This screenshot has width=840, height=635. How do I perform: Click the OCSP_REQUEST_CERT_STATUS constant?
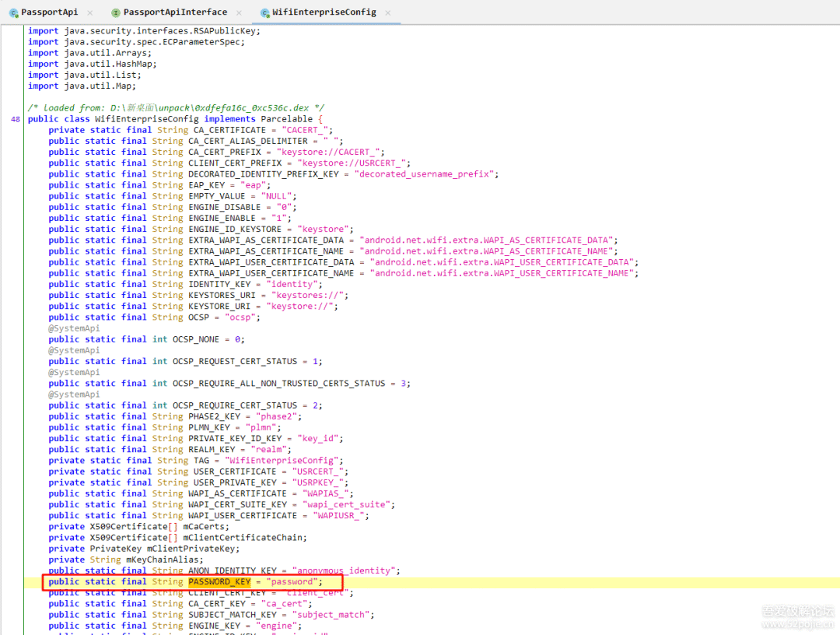pyautogui.click(x=235, y=361)
